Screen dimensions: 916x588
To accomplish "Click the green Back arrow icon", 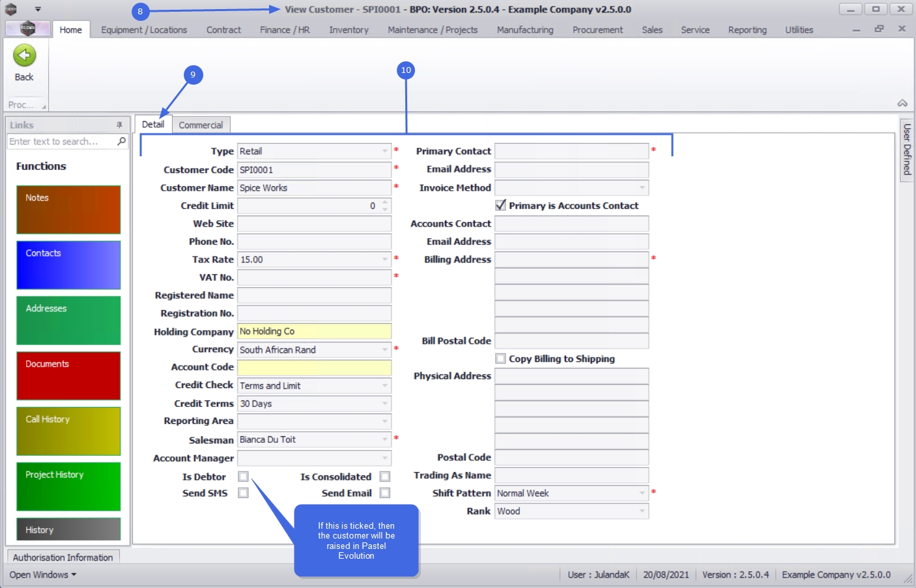I will point(24,55).
